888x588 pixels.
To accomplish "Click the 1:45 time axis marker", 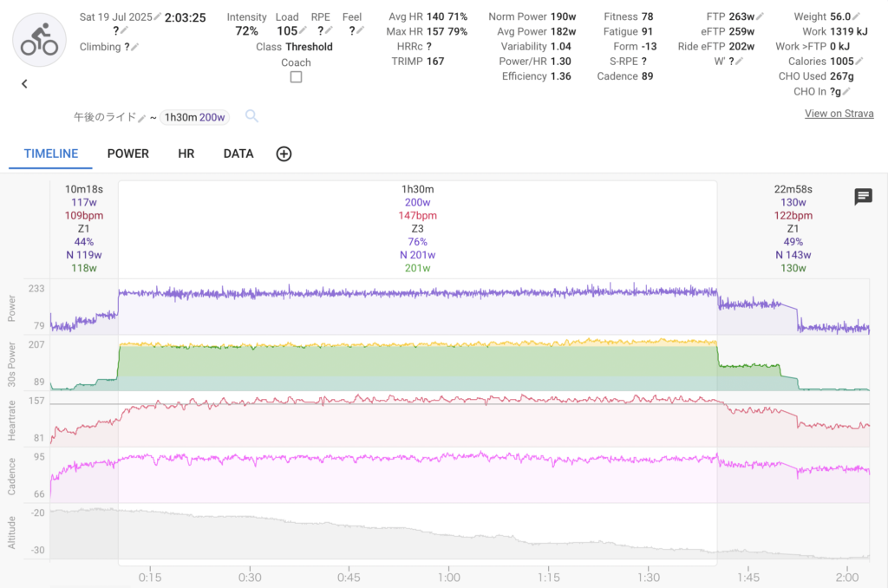I will (748, 578).
